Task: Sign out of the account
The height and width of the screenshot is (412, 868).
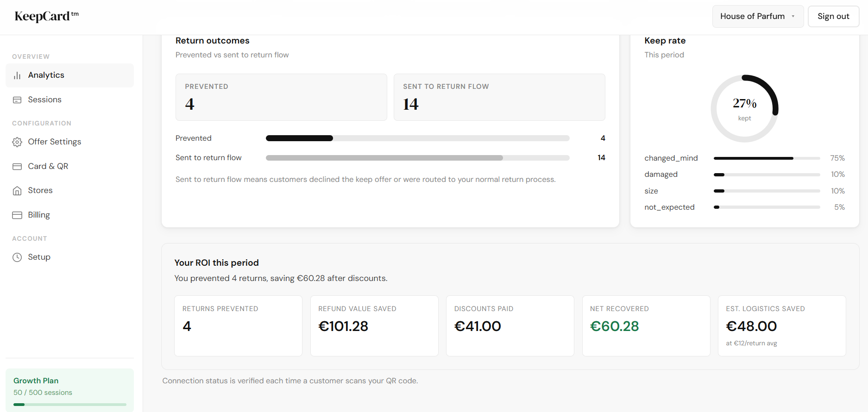Action: [x=833, y=17]
